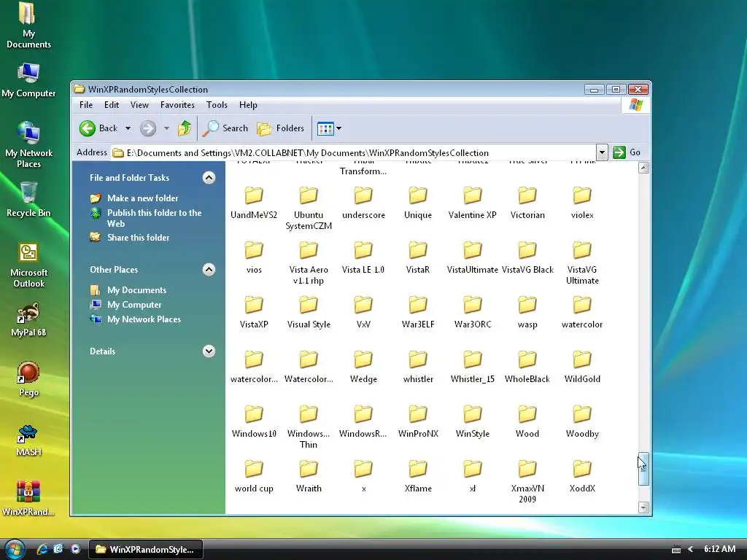This screenshot has height=560, width=747.
Task: Click the Start orb button
Action: [15, 549]
